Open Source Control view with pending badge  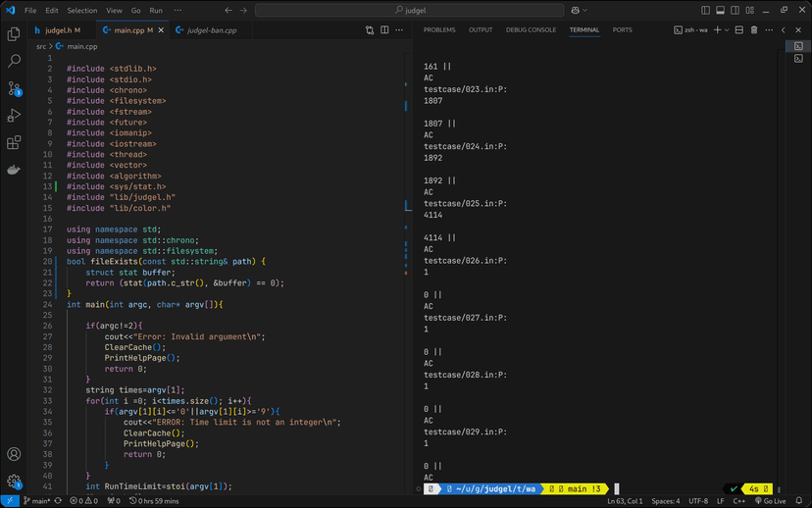14,88
